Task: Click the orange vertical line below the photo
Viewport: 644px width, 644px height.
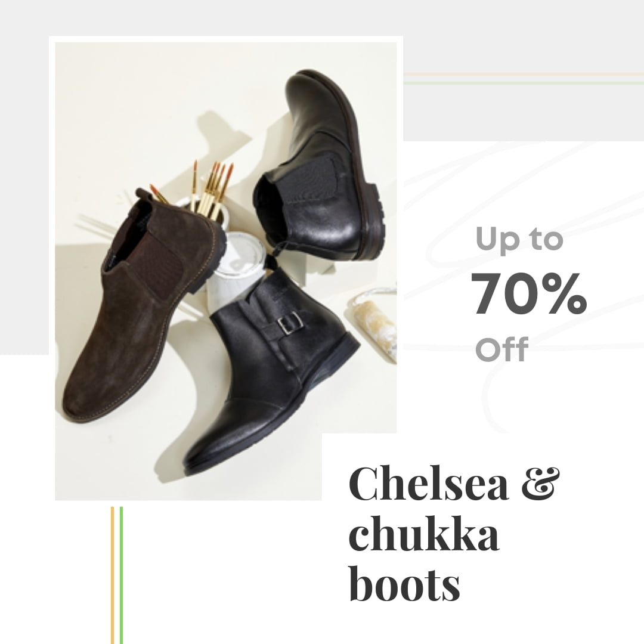Action: [112, 575]
